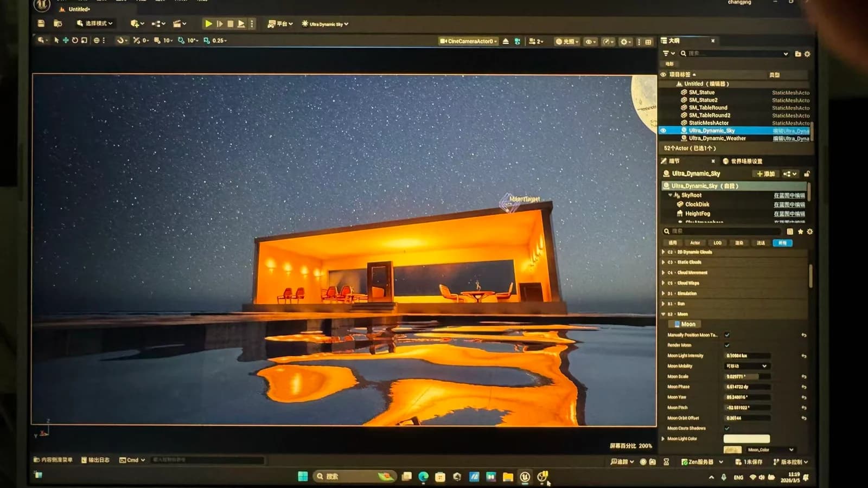Click the stop simulation button

[x=230, y=24]
